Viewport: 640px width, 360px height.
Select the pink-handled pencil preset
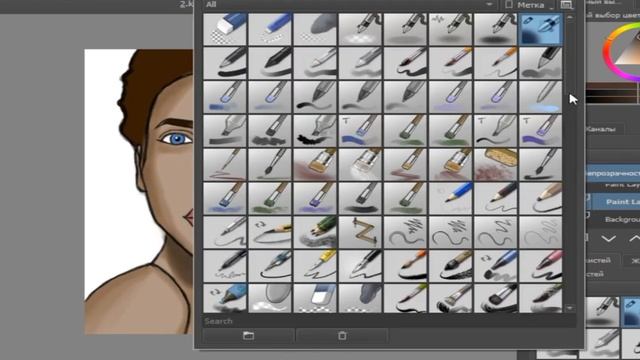point(541,266)
